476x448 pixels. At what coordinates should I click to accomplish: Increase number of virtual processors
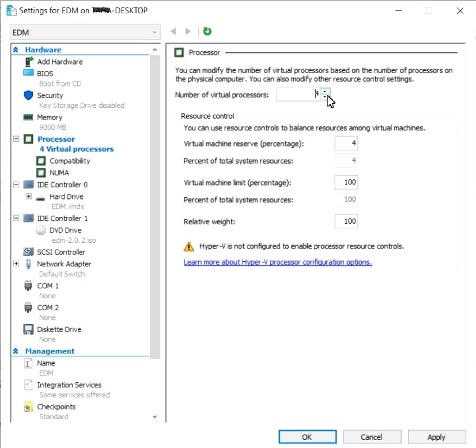(x=325, y=91)
